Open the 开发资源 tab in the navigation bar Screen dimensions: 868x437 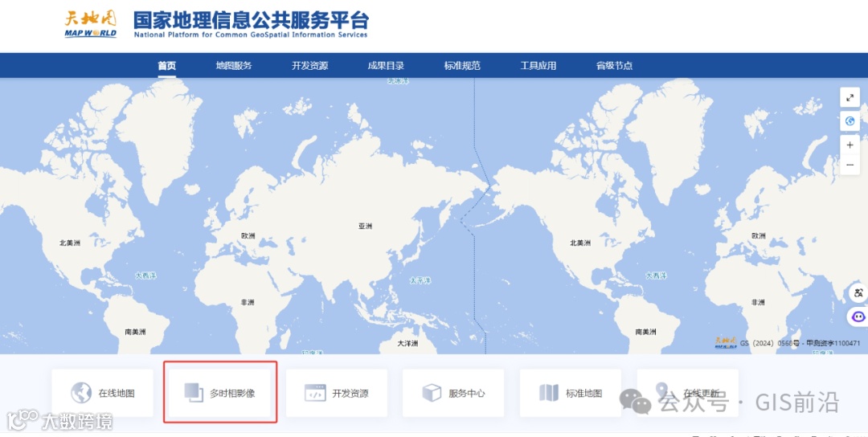pos(310,66)
